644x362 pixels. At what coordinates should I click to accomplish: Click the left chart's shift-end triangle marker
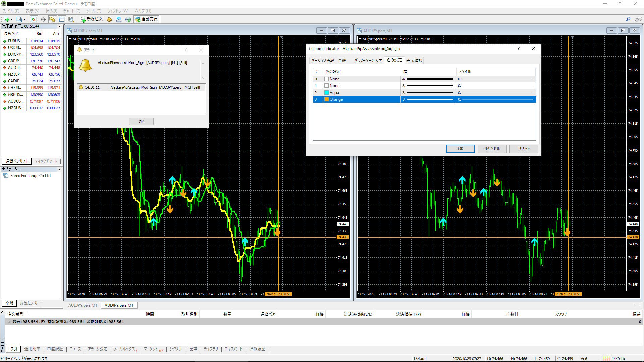pos(282,37)
